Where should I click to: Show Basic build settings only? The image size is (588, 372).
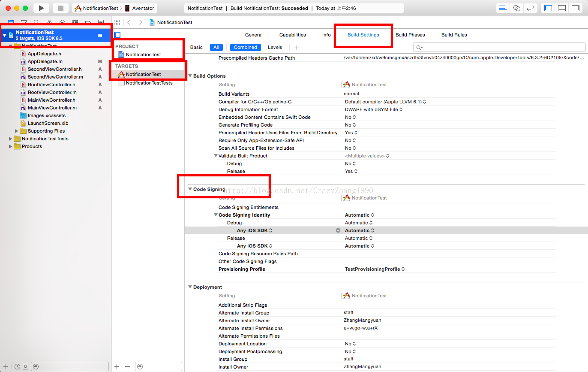click(x=196, y=47)
